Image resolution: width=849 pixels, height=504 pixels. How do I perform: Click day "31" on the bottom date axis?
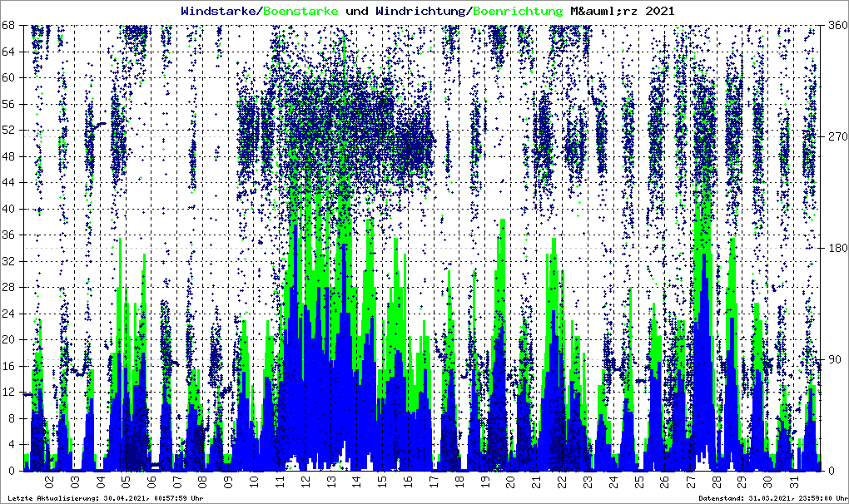(793, 481)
